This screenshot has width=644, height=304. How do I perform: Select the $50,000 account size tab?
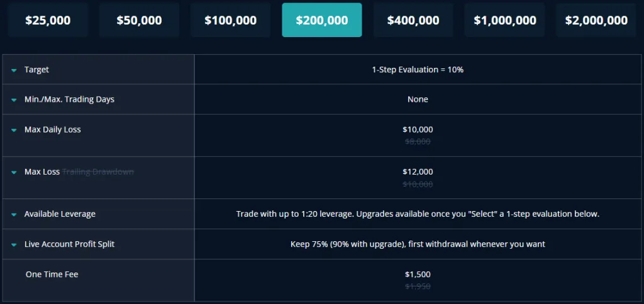[139, 20]
